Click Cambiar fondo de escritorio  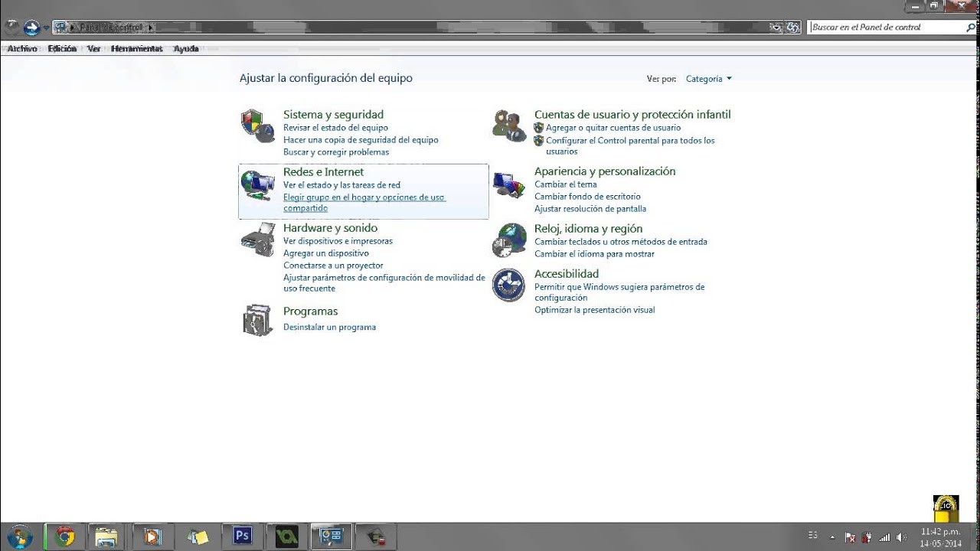point(587,197)
